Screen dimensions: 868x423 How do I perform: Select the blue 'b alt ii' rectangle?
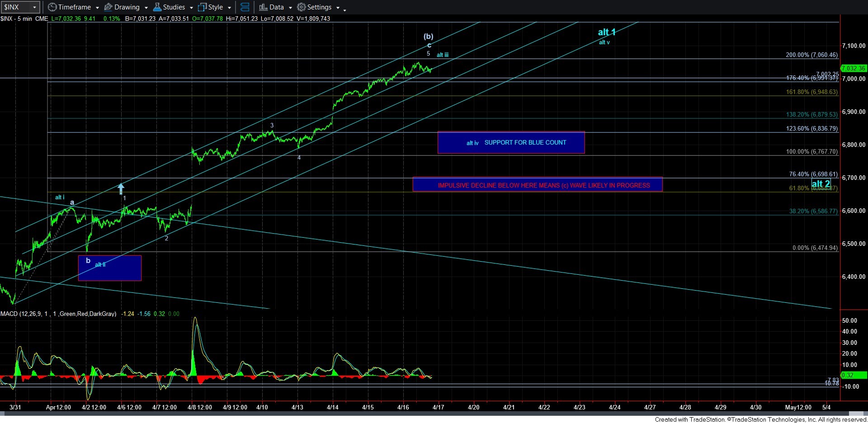coord(110,268)
